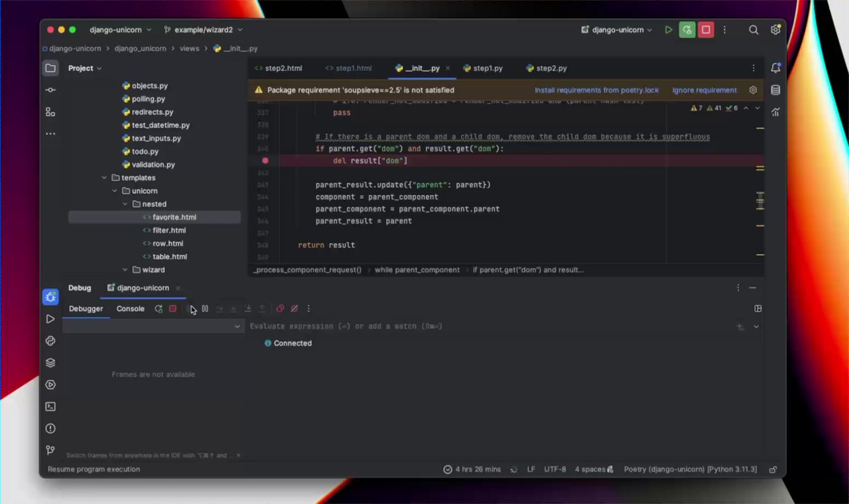Open django_unicorn breadcrumb in navigation bar
The image size is (849, 504).
[x=140, y=48]
